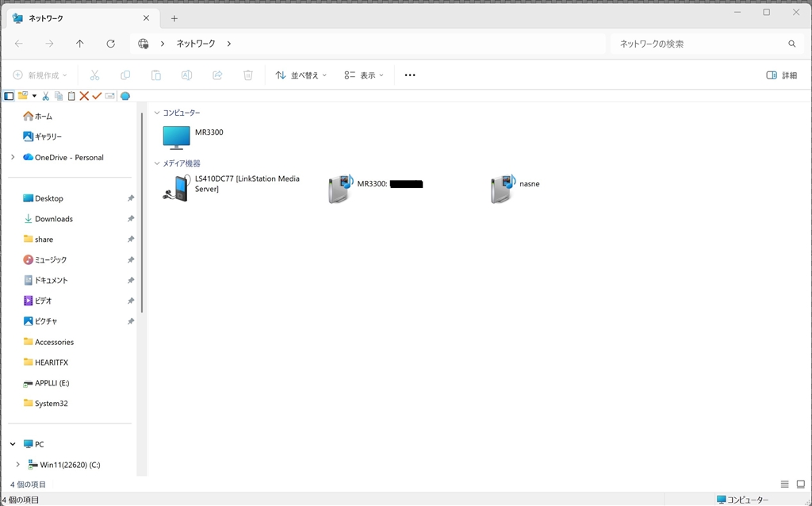The image size is (812, 506).
Task: Open the Accessories folder
Action: tap(48, 342)
